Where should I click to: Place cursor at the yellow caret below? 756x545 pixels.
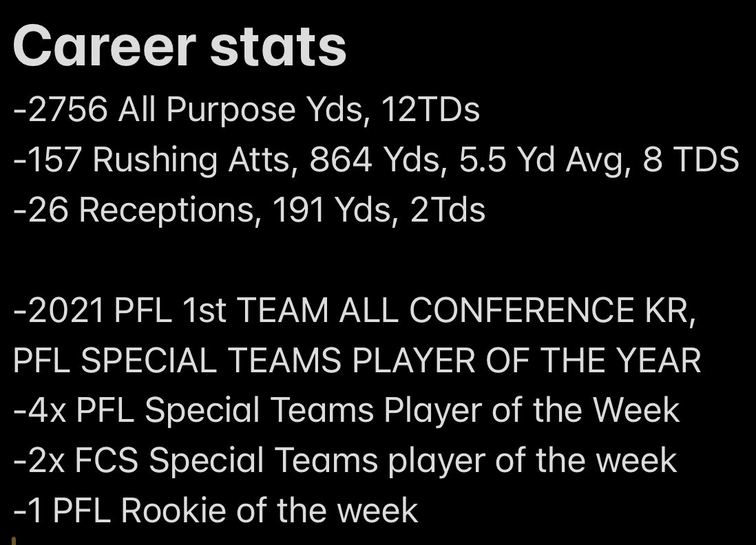14,541
